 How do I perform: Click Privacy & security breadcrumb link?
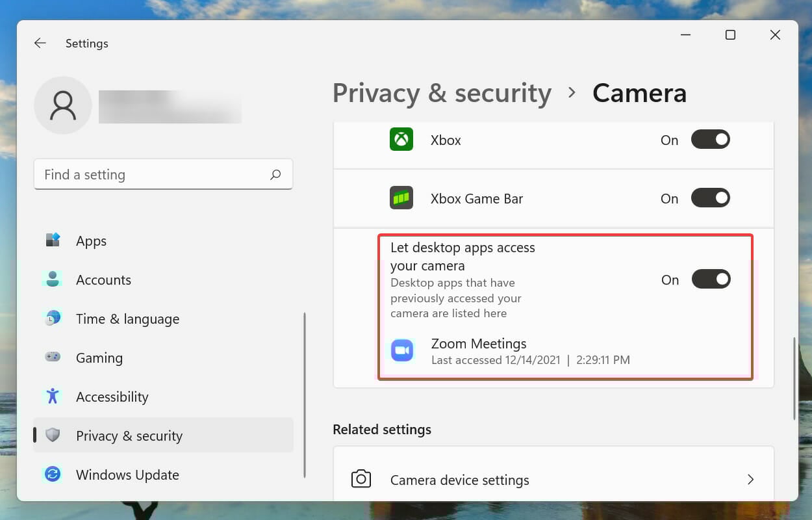[442, 94]
